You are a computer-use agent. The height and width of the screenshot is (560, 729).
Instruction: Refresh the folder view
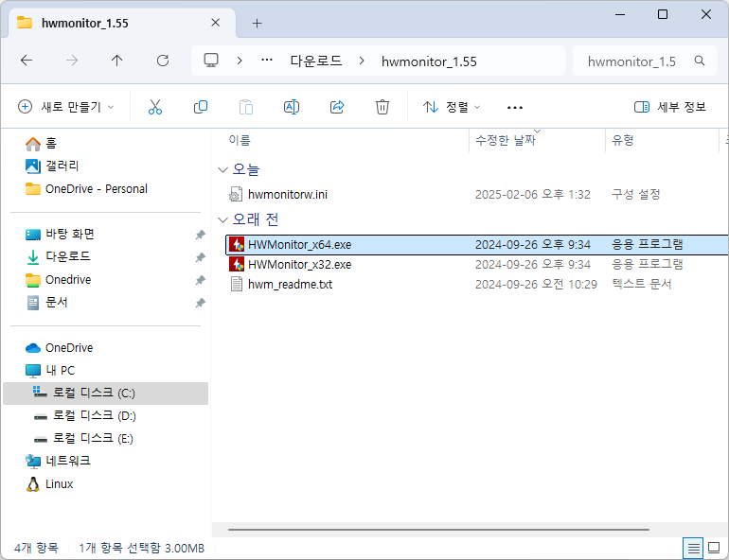[163, 61]
